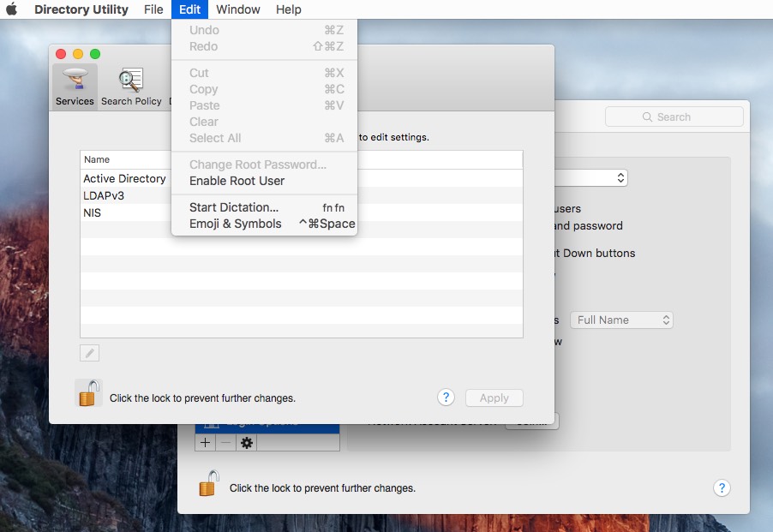
Task: Close the Directory Utility window
Action: tap(61, 54)
